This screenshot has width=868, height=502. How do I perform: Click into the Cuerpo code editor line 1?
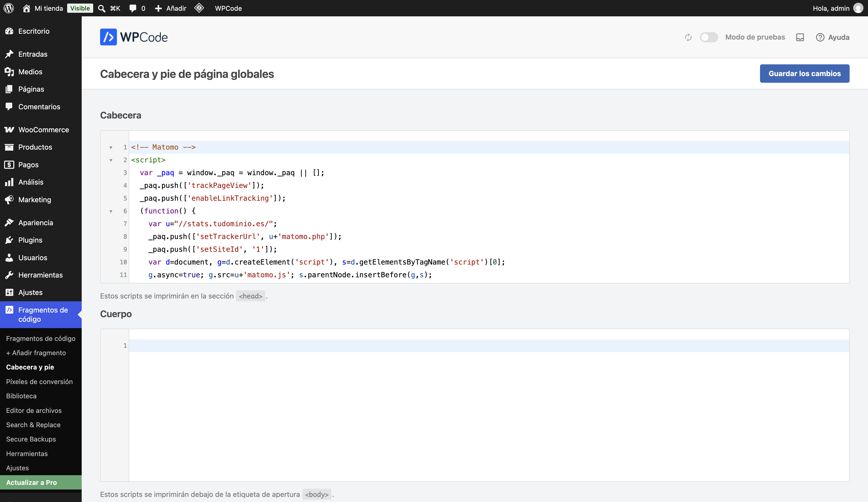tap(489, 345)
